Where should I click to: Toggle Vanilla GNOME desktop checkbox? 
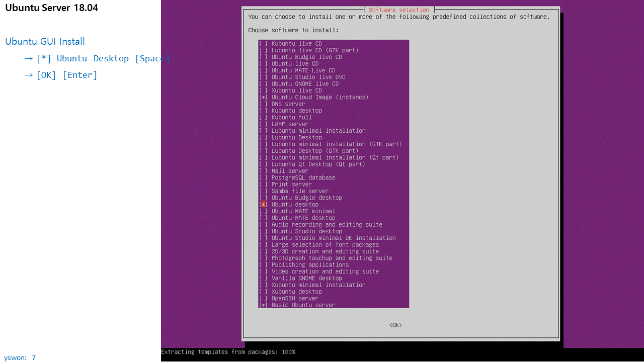click(x=263, y=278)
